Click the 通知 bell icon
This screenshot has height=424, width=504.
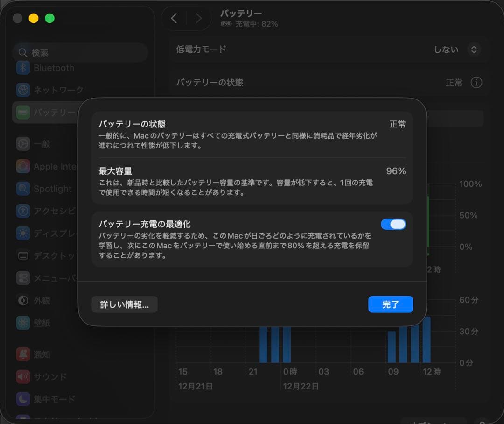(23, 354)
